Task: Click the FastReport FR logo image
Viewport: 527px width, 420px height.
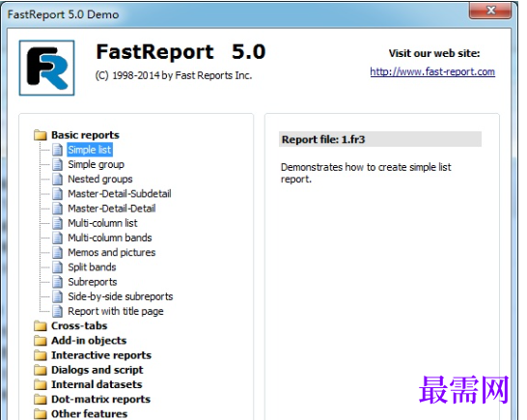Action: pos(46,68)
